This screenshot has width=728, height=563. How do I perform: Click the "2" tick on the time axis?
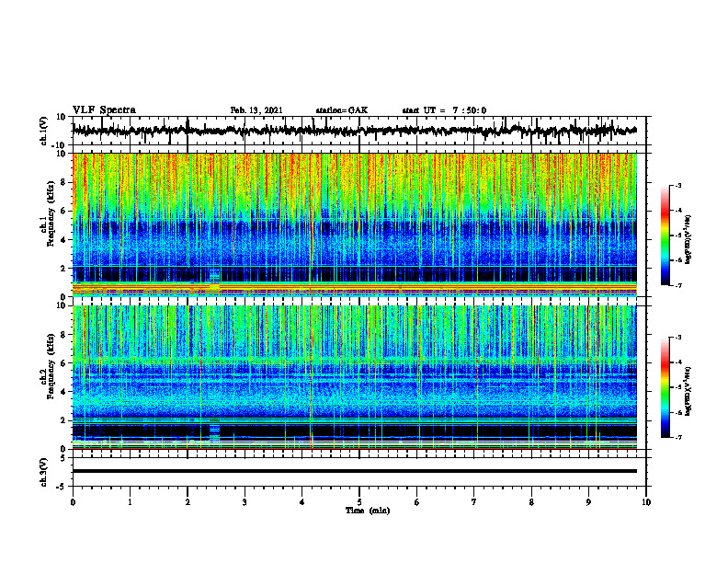pos(188,502)
